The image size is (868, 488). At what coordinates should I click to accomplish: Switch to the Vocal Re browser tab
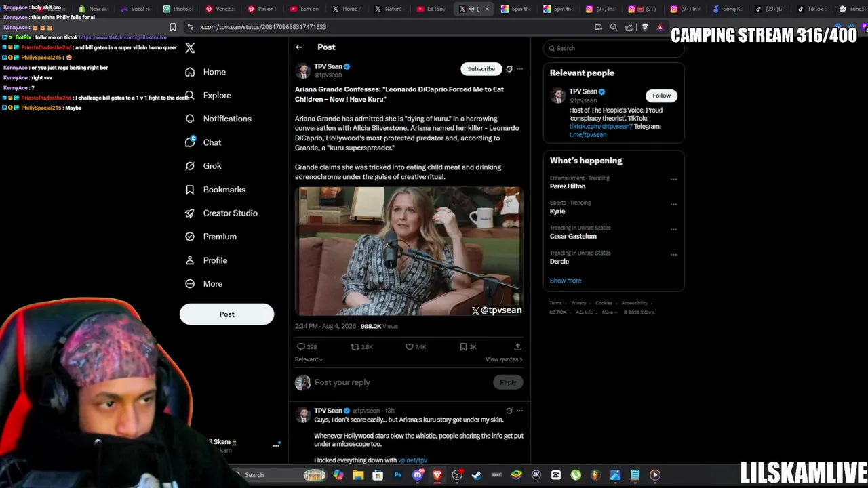point(136,9)
